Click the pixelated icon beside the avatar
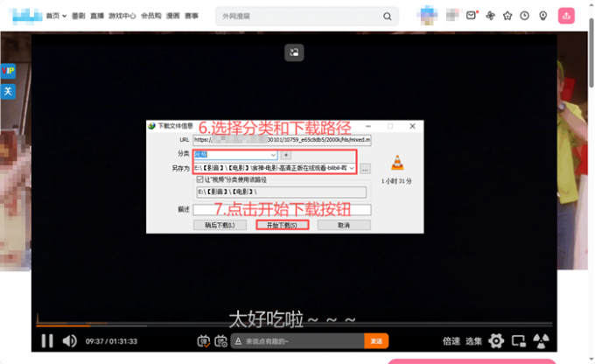This screenshot has width=595, height=364. click(x=451, y=15)
